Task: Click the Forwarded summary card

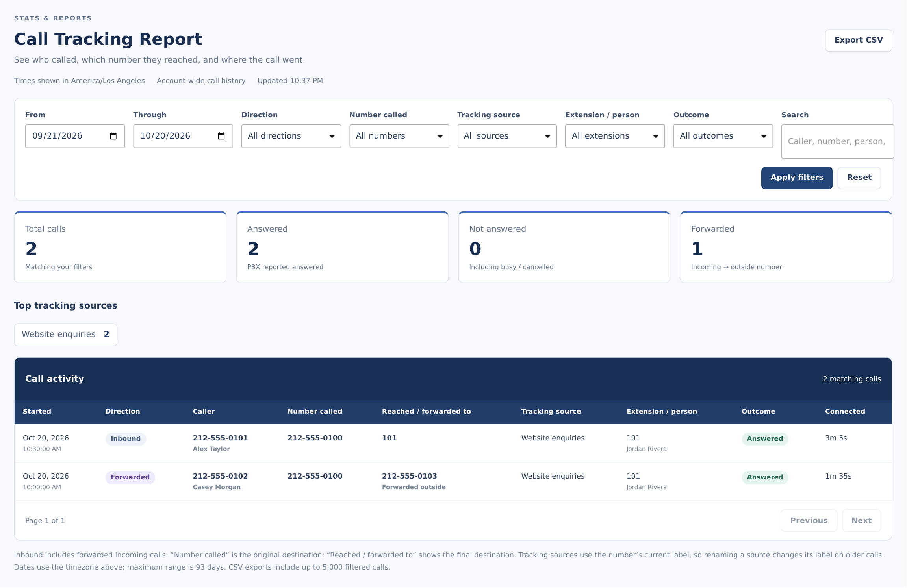Action: [786, 247]
